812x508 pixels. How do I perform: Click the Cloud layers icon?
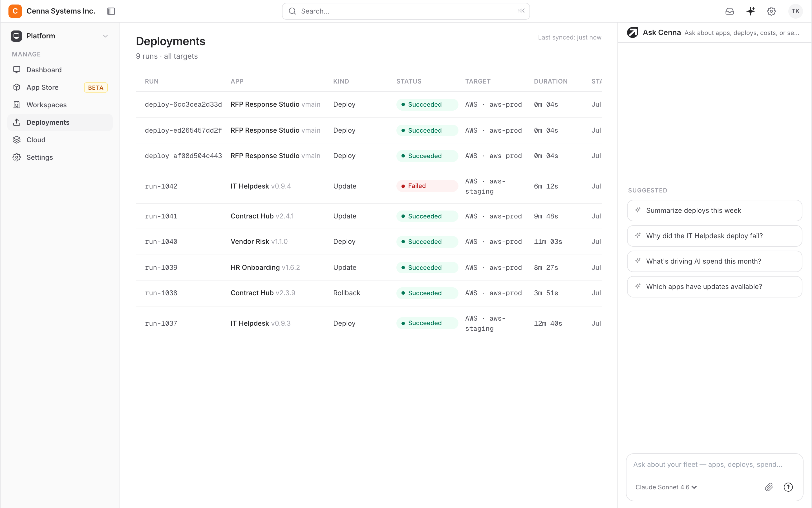tap(16, 140)
